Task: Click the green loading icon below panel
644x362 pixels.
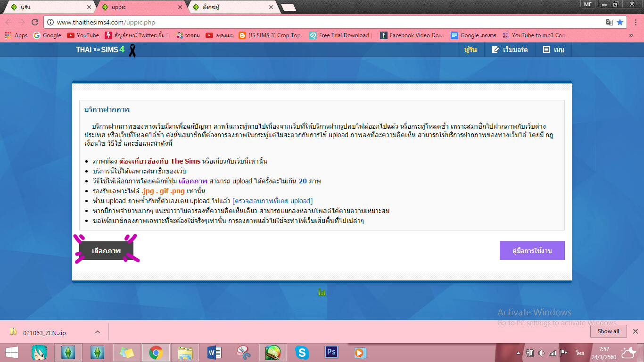Action: click(322, 293)
